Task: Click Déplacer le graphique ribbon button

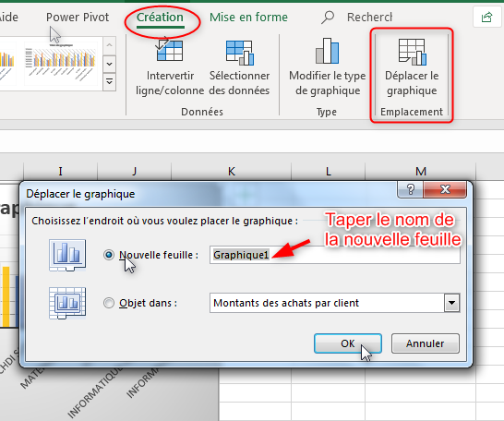Action: click(412, 67)
